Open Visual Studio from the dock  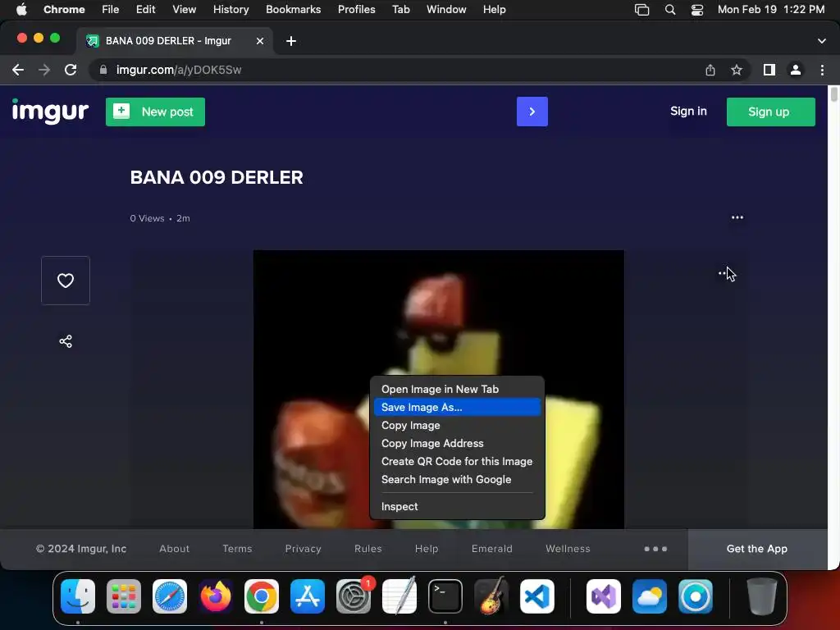[604, 596]
